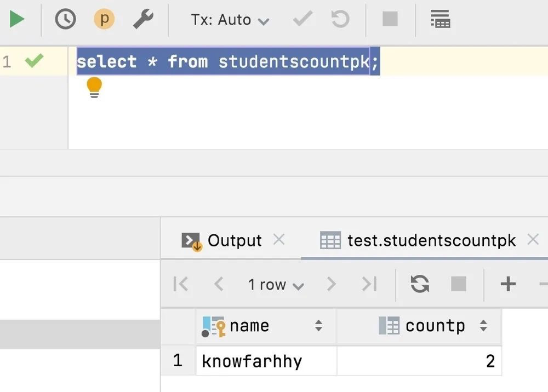The width and height of the screenshot is (548, 392).
Task: Open the Tx: Auto transaction dropdown
Action: pos(230,20)
